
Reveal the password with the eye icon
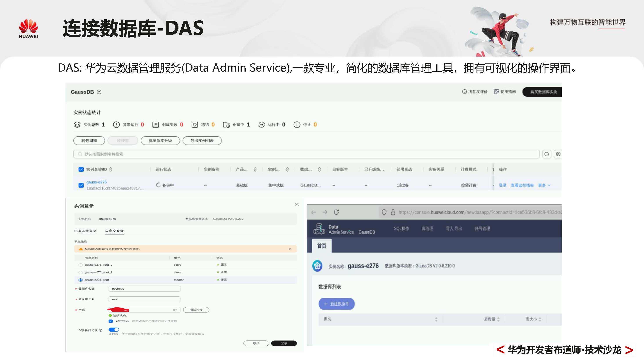(175, 310)
